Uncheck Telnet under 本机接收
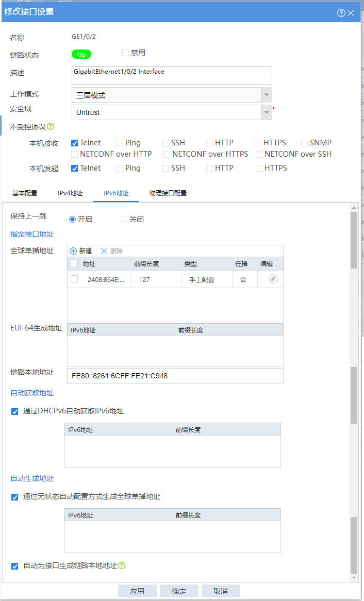This screenshot has height=601, width=364. pyautogui.click(x=75, y=143)
